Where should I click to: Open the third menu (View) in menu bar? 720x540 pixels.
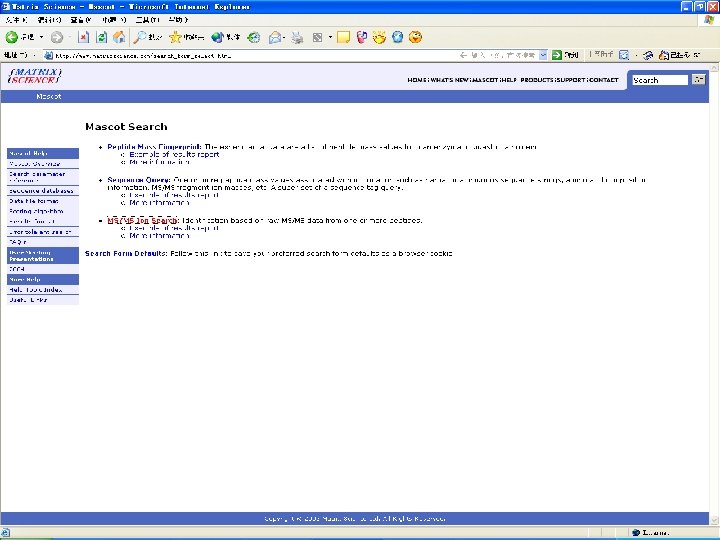pyautogui.click(x=81, y=20)
